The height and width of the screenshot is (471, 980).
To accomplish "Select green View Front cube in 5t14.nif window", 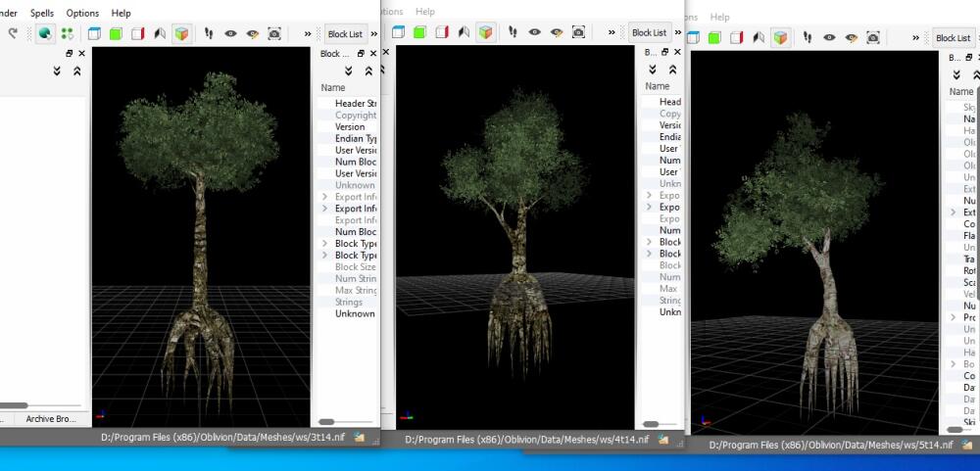I will pyautogui.click(x=714, y=38).
